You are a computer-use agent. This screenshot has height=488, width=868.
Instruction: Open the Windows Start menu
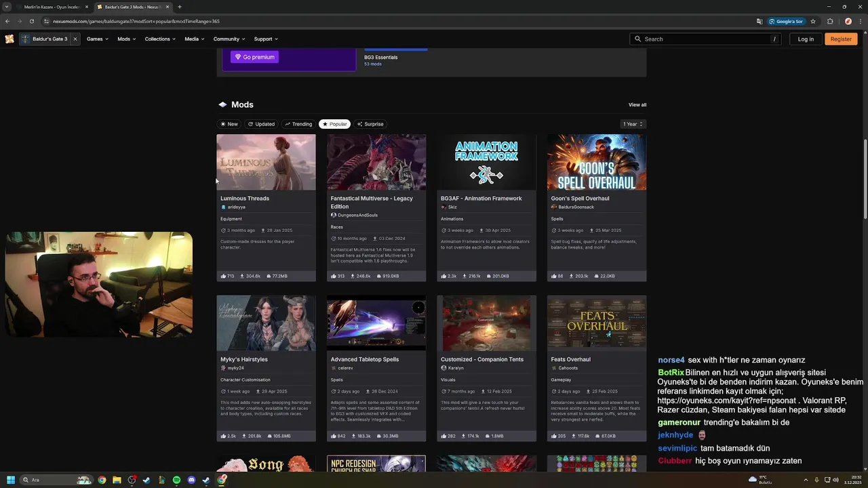(x=10, y=480)
